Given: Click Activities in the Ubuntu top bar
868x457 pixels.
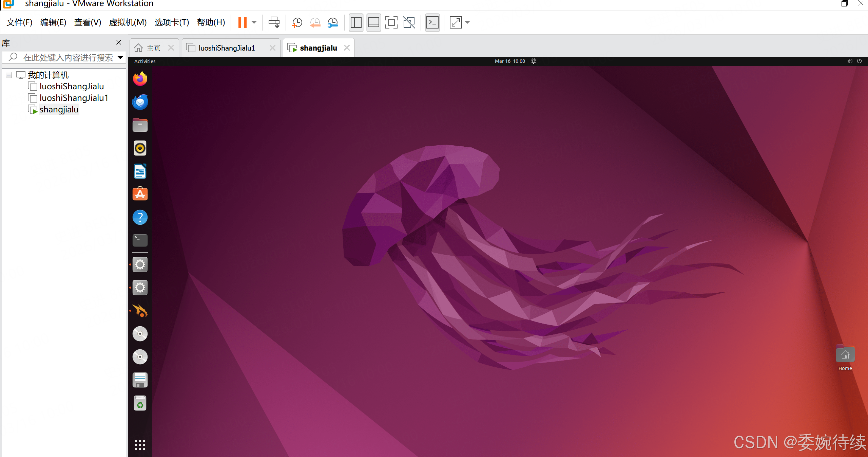Looking at the screenshot, I should [145, 61].
